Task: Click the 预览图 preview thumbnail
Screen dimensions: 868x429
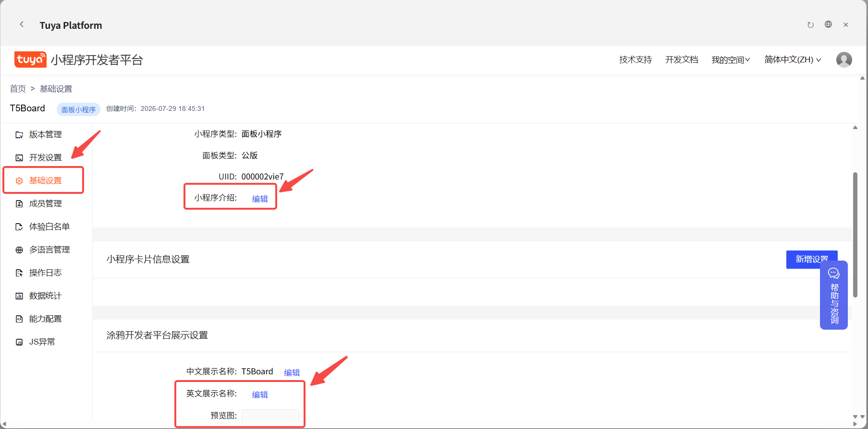Action: 270,416
